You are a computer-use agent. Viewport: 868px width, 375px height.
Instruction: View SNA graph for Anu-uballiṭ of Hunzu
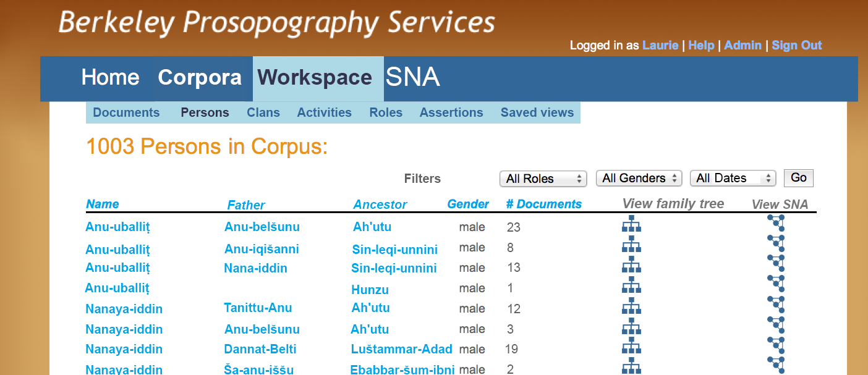point(777,285)
